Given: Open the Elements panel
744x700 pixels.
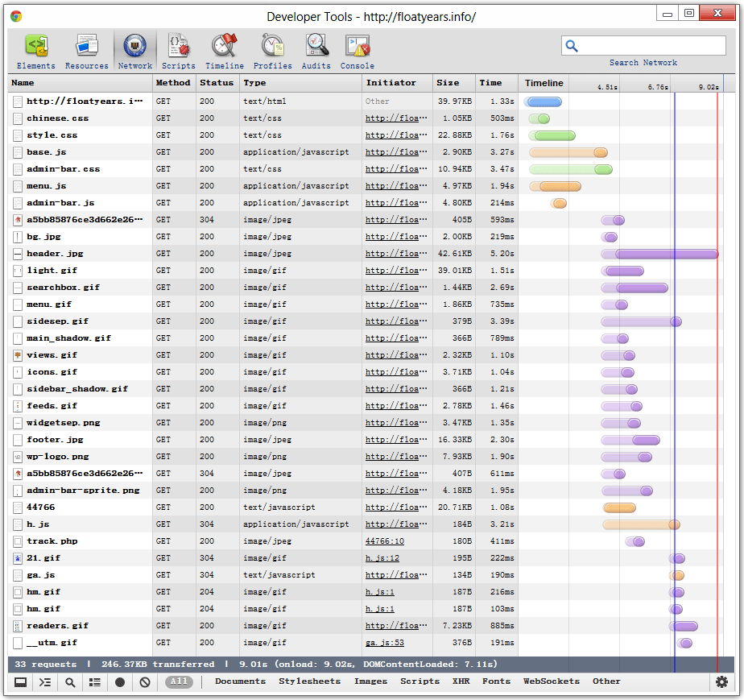Looking at the screenshot, I should pyautogui.click(x=36, y=52).
